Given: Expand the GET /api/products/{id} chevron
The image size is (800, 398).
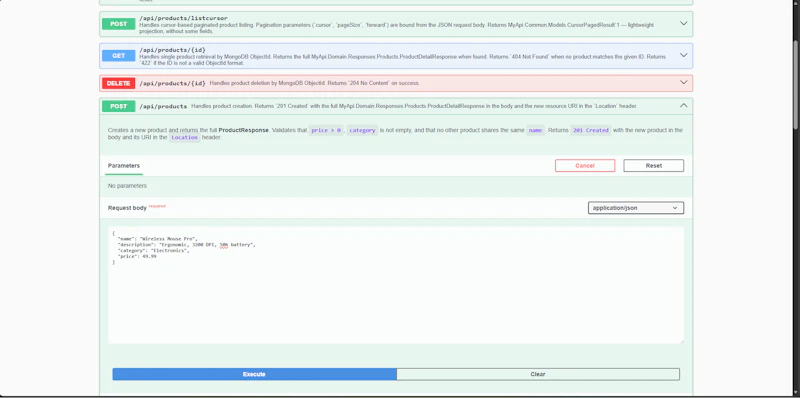Looking at the screenshot, I should 684,55.
